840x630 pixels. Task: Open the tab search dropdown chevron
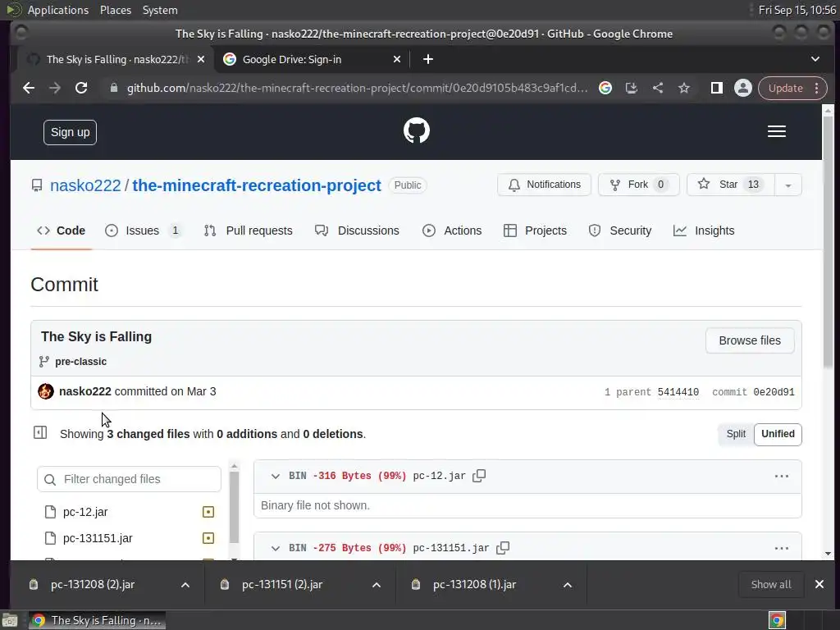815,59
